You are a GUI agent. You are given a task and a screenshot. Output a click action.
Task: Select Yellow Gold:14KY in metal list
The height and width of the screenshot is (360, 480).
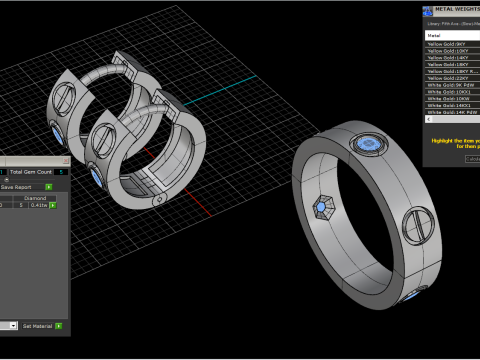[452, 58]
